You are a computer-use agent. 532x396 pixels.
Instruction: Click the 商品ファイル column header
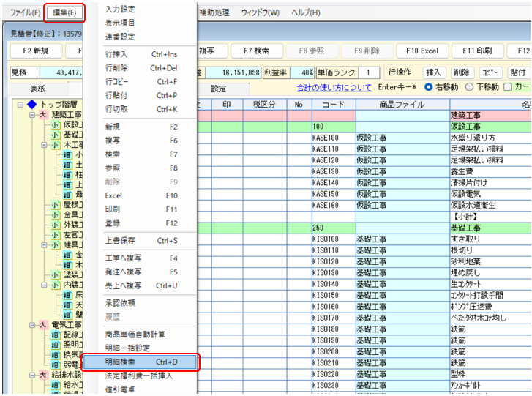click(402, 105)
